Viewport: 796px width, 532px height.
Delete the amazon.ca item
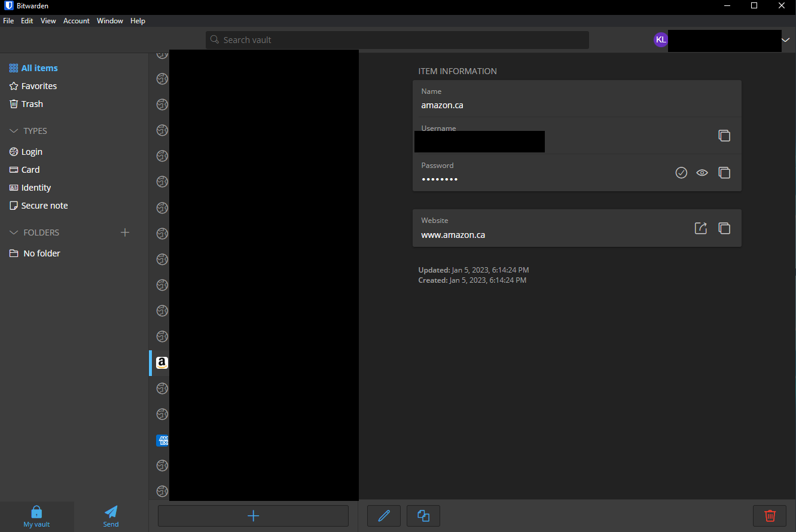click(770, 515)
